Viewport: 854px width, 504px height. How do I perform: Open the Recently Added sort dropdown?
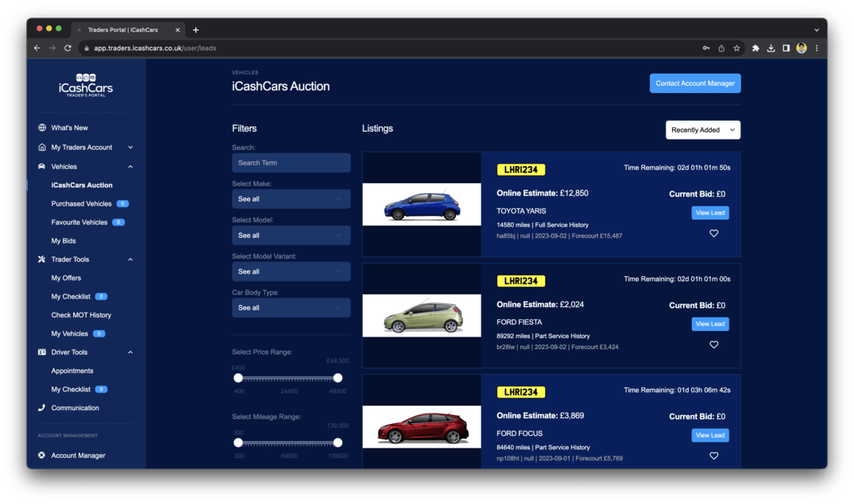[x=702, y=130]
